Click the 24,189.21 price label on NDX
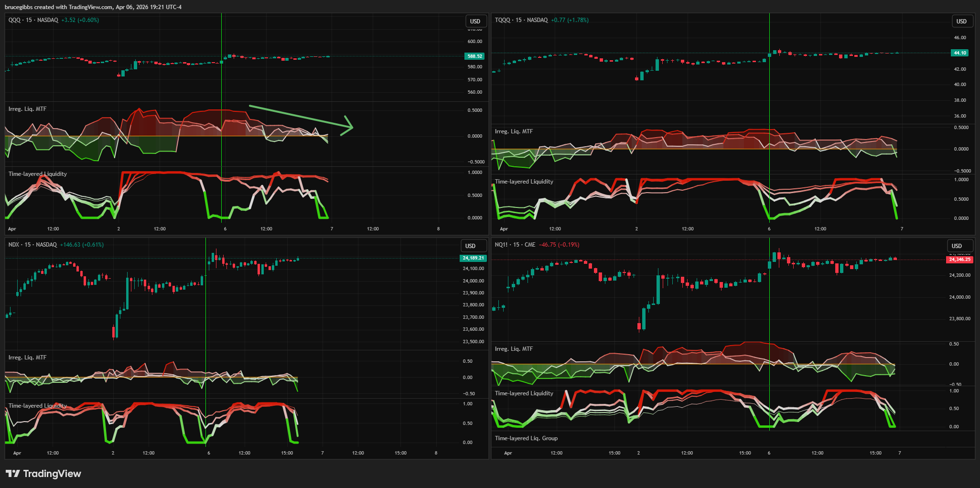The width and height of the screenshot is (980, 488). tap(473, 258)
